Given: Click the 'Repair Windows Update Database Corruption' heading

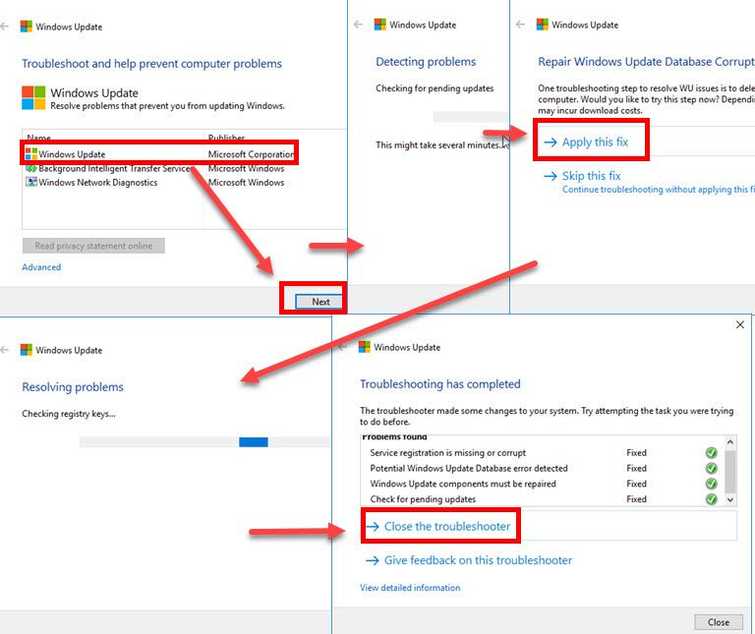Looking at the screenshot, I should 646,62.
